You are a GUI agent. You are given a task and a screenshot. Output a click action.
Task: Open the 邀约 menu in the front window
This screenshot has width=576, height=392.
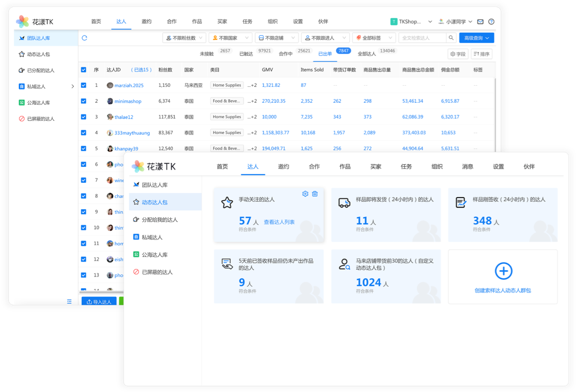click(284, 166)
